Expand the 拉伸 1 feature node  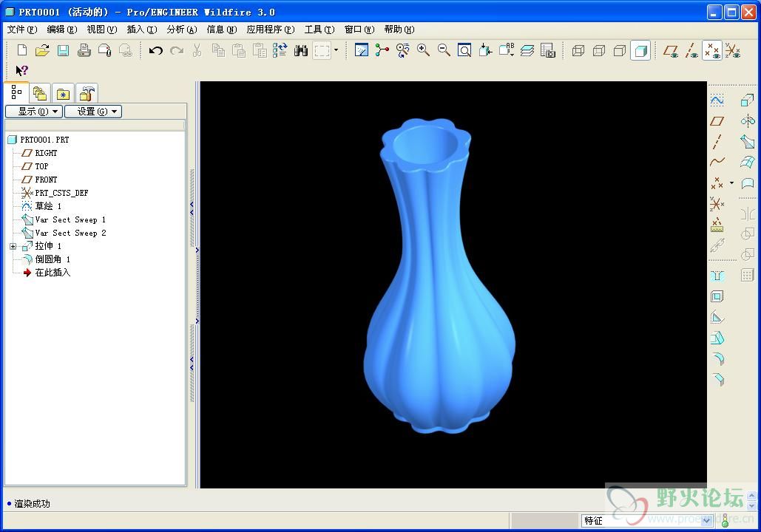[x=13, y=246]
